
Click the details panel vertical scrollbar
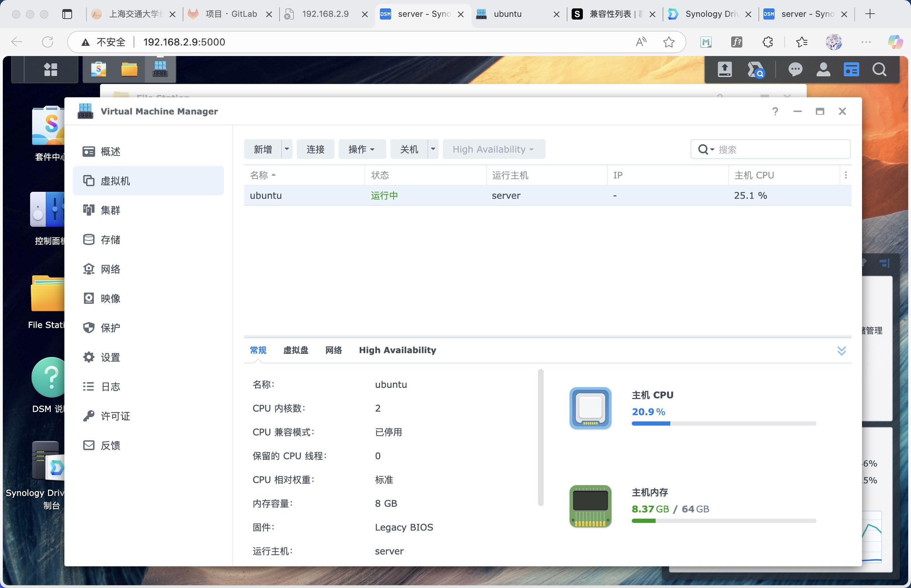(540, 438)
